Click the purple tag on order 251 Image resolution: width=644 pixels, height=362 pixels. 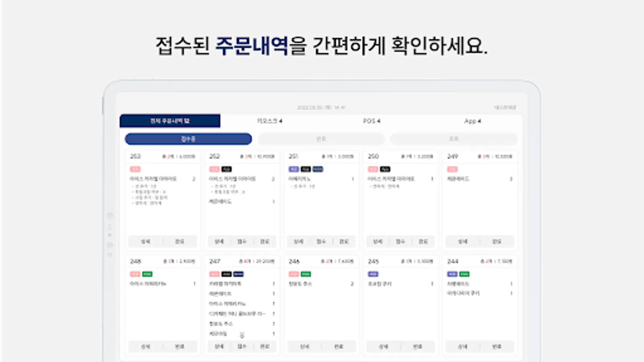click(x=294, y=169)
